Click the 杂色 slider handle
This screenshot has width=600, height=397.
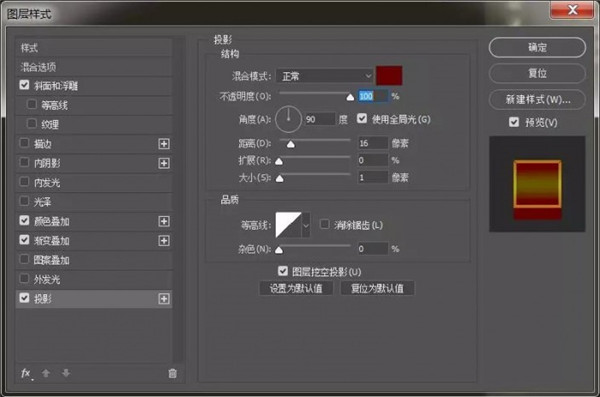click(x=279, y=250)
